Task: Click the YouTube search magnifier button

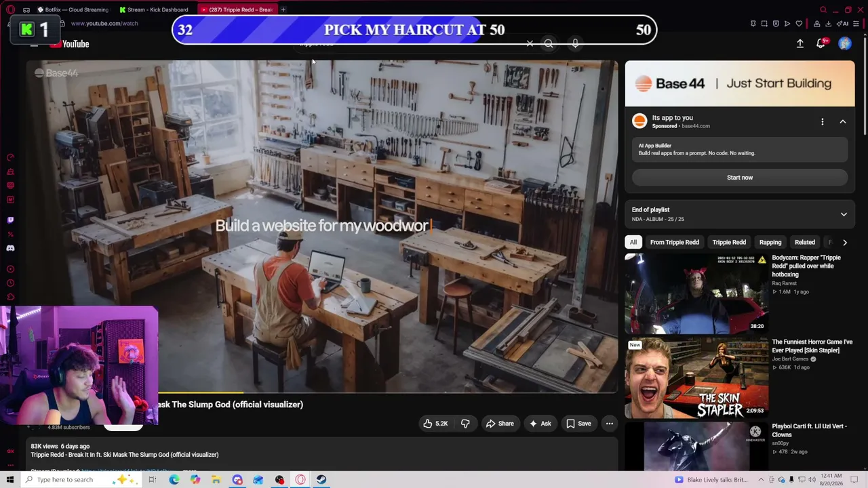Action: point(549,44)
